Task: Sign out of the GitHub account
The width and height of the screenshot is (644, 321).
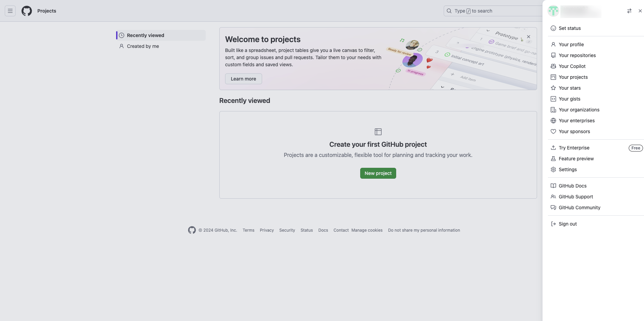Action: point(567,224)
